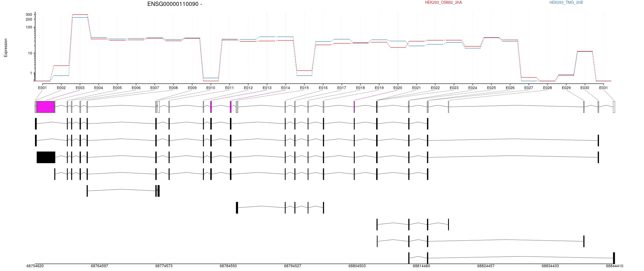This screenshot has width=644, height=271.
Task: Click genomic coordinate 68774573
Action: point(164,266)
